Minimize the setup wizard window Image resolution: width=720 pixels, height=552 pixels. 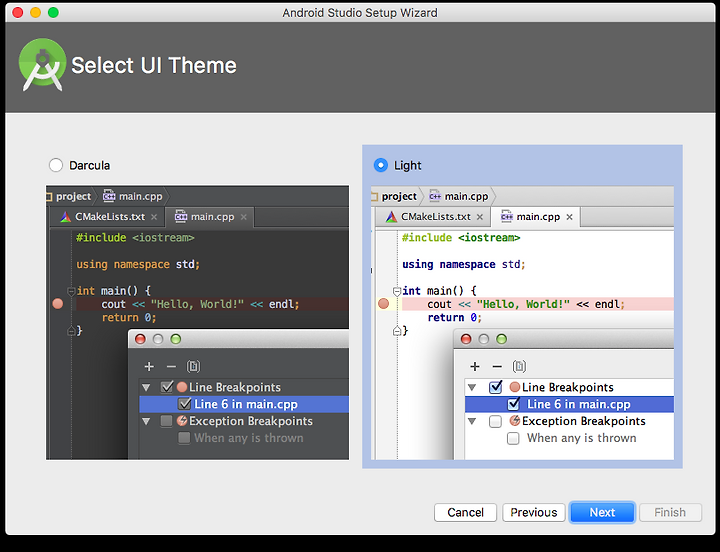[35, 12]
